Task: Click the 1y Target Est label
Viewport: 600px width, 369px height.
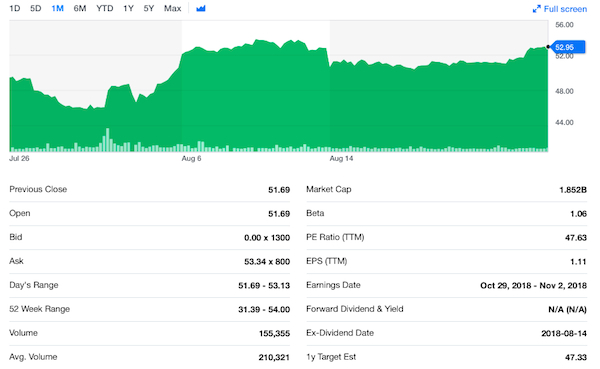Action: point(331,357)
